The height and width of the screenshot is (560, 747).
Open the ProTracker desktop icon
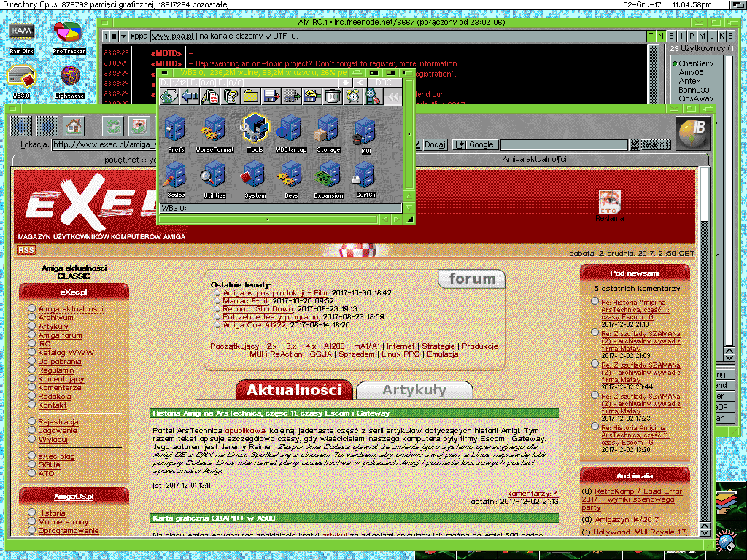click(x=69, y=37)
